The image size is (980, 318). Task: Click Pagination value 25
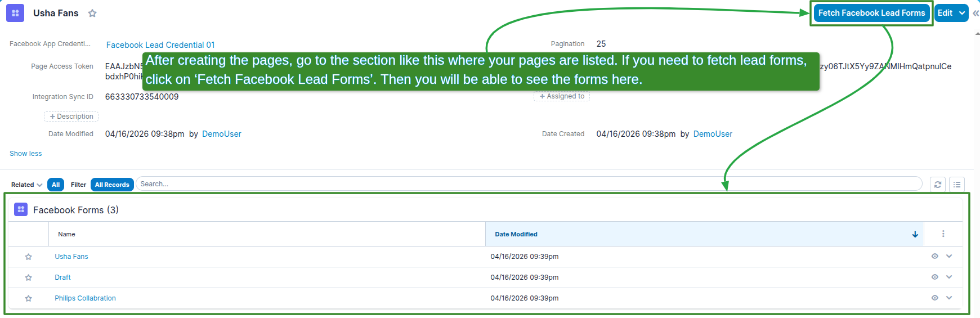tap(601, 44)
